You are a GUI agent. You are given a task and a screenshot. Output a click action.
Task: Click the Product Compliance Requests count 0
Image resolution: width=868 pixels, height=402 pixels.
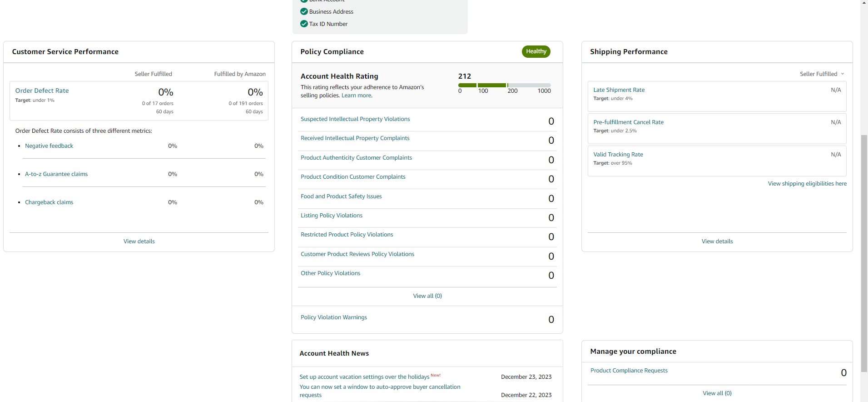click(x=843, y=373)
